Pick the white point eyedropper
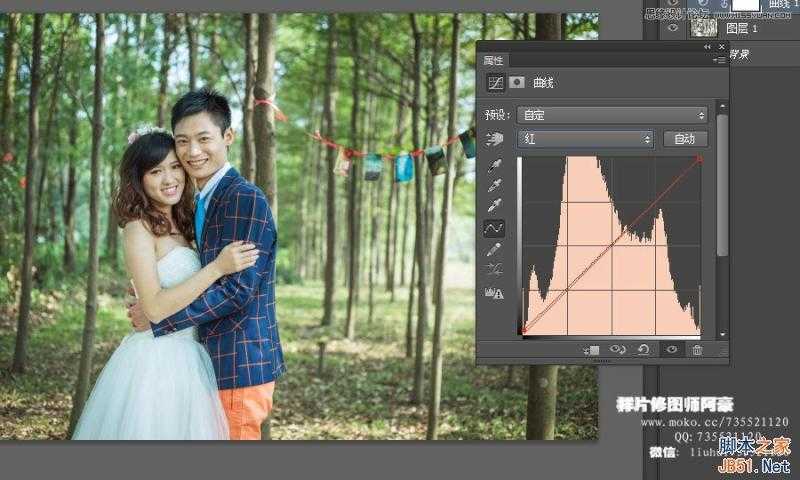Viewport: 800px width, 480px height. 494,205
